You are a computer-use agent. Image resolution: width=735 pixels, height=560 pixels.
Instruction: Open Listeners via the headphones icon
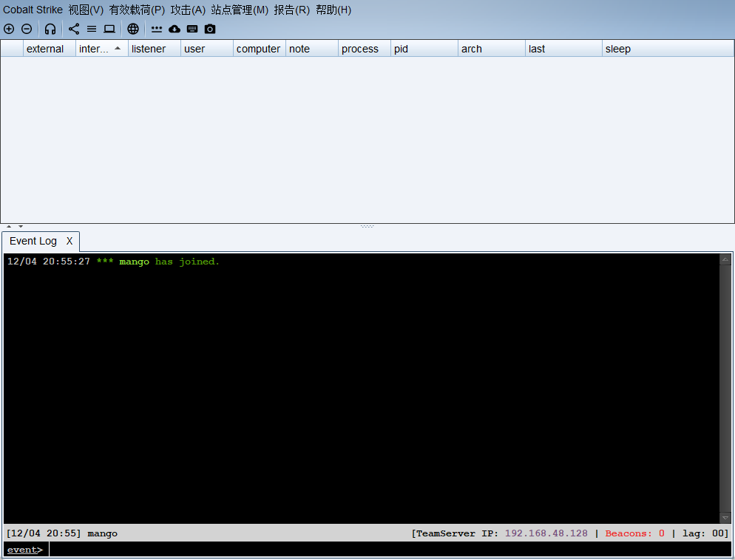50,29
